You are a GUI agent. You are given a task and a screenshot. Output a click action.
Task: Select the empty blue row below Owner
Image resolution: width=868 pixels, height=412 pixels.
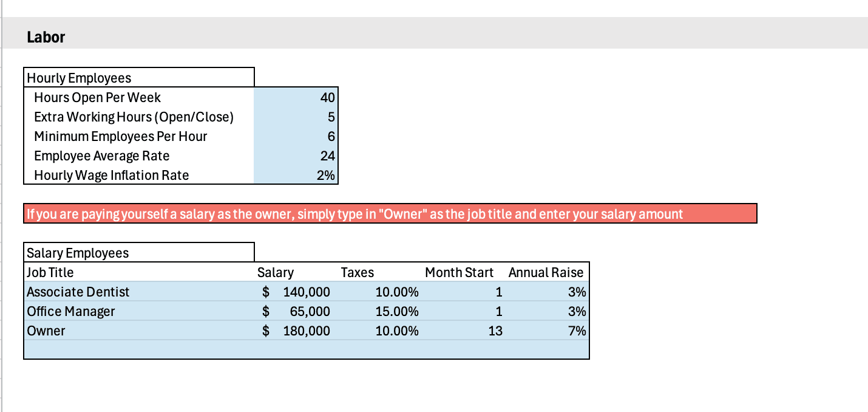306,349
